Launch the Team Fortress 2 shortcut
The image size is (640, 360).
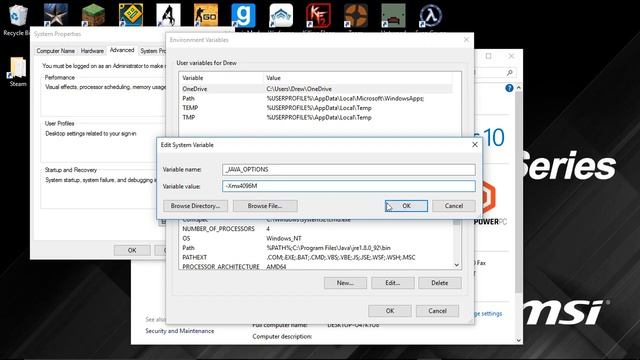356,16
